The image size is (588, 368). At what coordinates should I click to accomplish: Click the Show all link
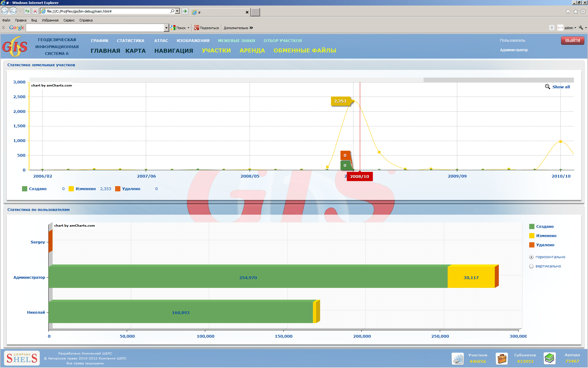point(561,87)
